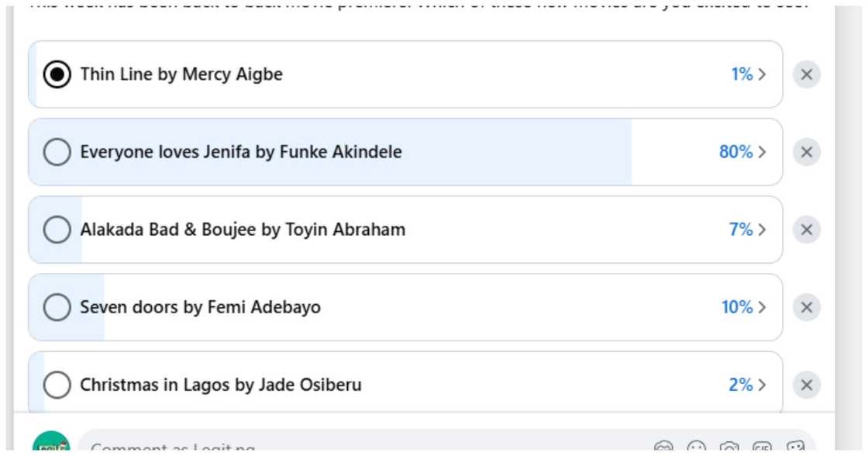Select the Seven doors by Femi Adebayo option
This screenshot has width=868, height=456.
[57, 307]
